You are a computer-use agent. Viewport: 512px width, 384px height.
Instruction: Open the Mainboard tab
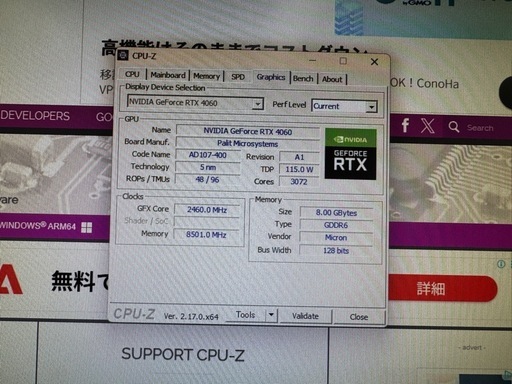click(x=168, y=75)
